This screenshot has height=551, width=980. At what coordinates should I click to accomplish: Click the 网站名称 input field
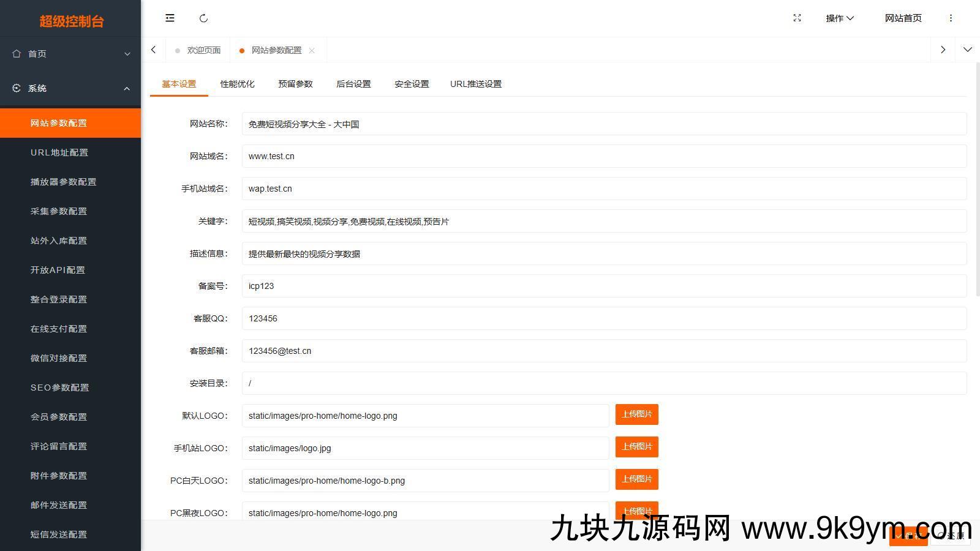coord(604,124)
